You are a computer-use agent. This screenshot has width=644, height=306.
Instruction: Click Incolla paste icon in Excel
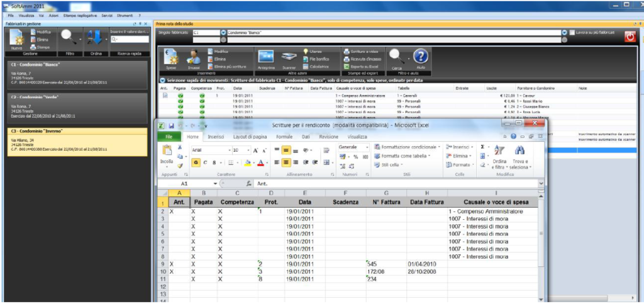point(167,154)
